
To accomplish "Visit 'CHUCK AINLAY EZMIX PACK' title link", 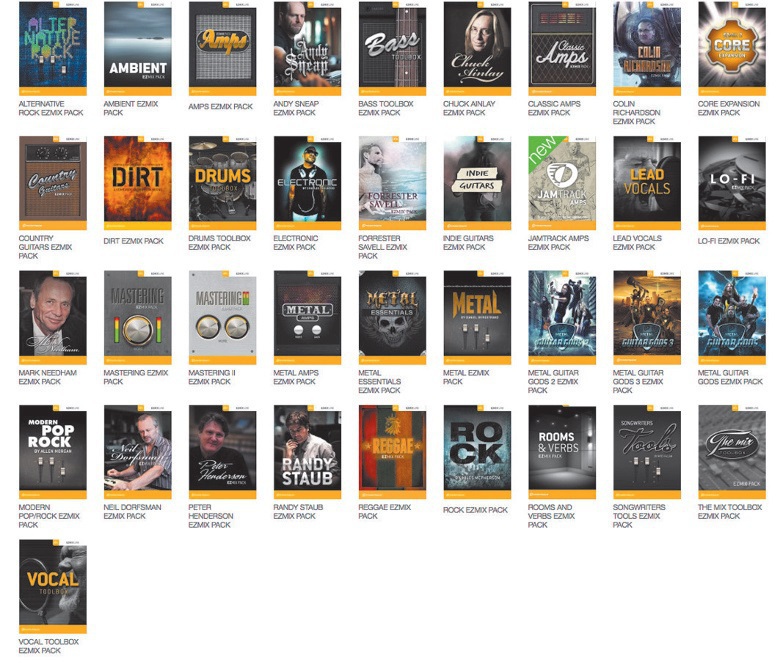I will pos(469,108).
